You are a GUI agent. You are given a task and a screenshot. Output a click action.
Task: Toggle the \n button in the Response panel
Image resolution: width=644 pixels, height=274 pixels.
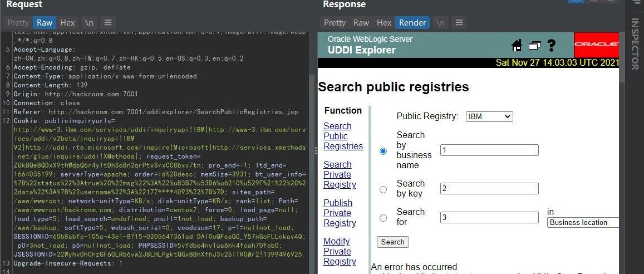440,23
